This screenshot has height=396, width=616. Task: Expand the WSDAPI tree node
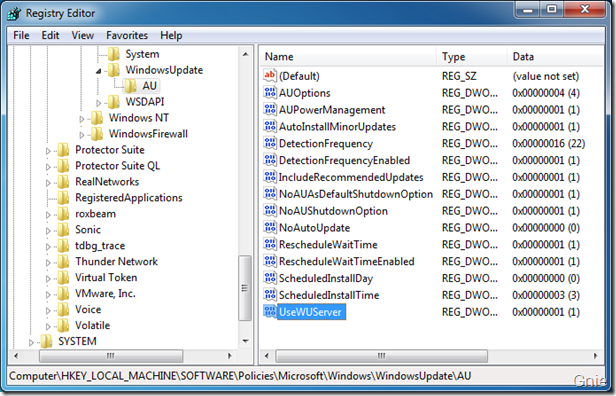[99, 103]
